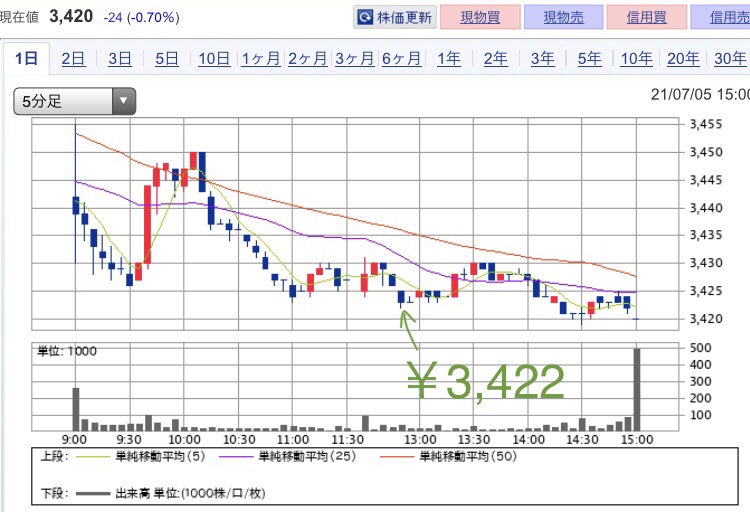Click the 9:00 time axis label

coord(74,439)
